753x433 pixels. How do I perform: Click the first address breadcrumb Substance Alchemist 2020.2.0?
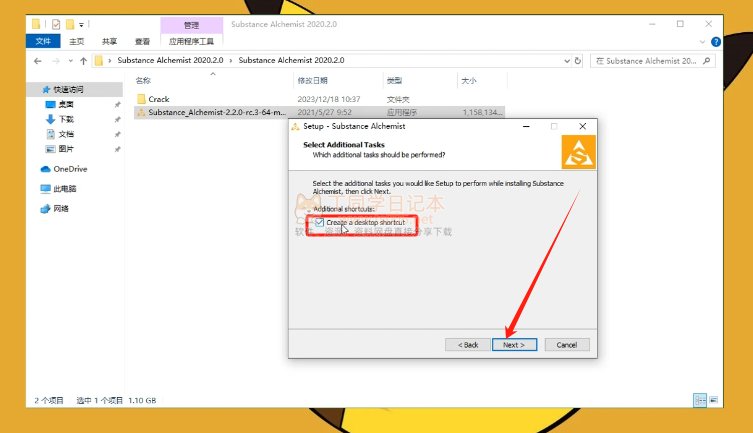pyautogui.click(x=170, y=60)
